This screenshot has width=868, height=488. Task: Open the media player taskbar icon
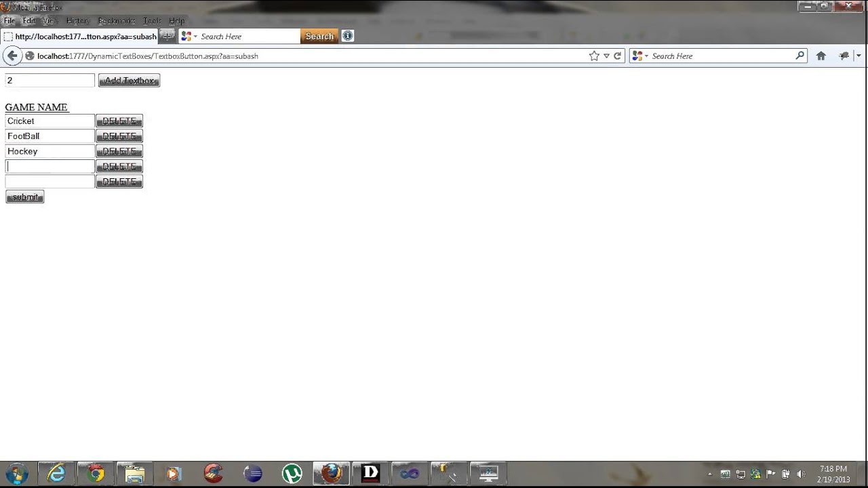pos(174,473)
